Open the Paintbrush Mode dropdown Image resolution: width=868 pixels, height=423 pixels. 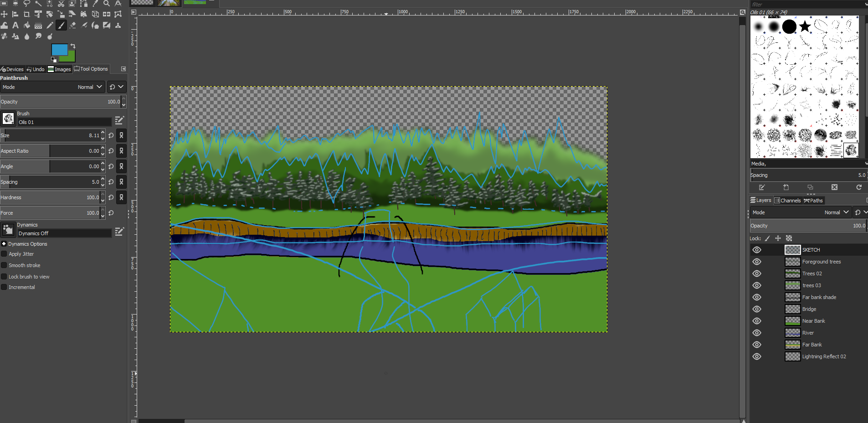click(x=53, y=87)
